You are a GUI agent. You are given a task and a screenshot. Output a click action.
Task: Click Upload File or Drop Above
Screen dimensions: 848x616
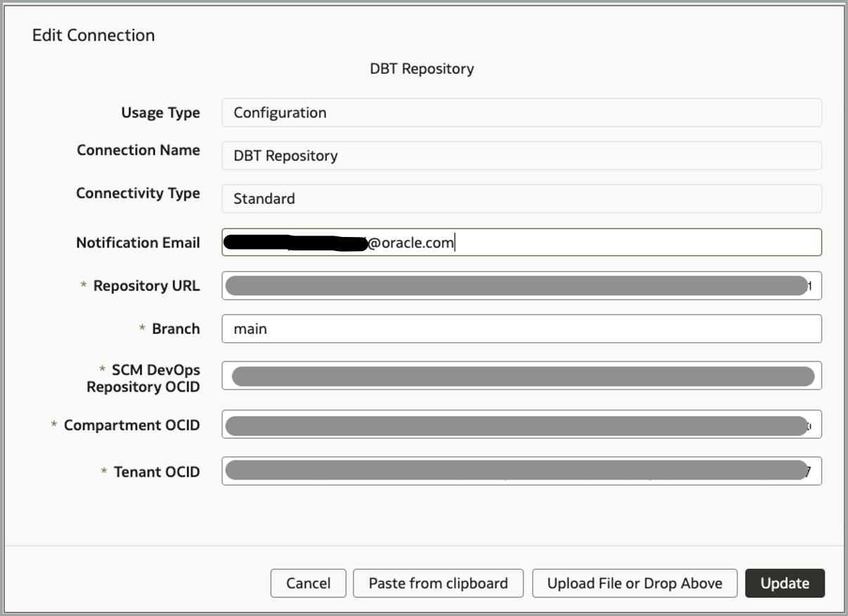click(635, 583)
